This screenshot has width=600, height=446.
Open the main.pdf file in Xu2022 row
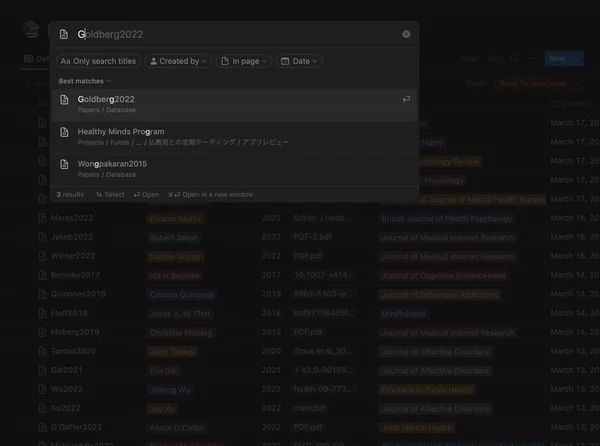click(x=310, y=408)
